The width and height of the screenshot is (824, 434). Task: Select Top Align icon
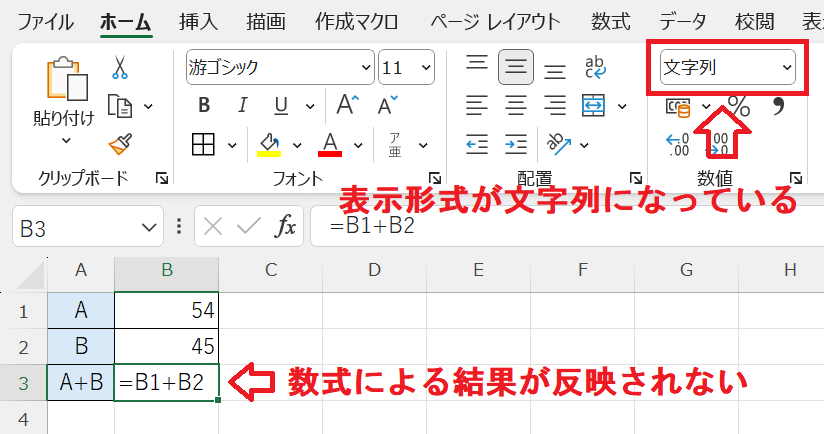[x=477, y=63]
